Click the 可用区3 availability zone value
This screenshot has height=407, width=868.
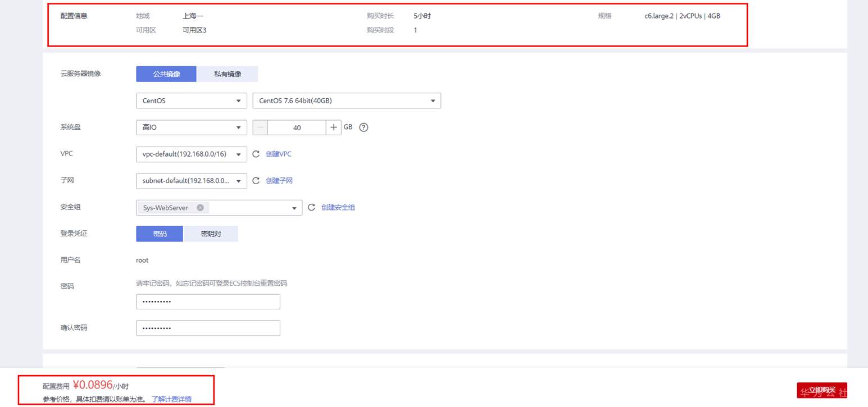(194, 30)
